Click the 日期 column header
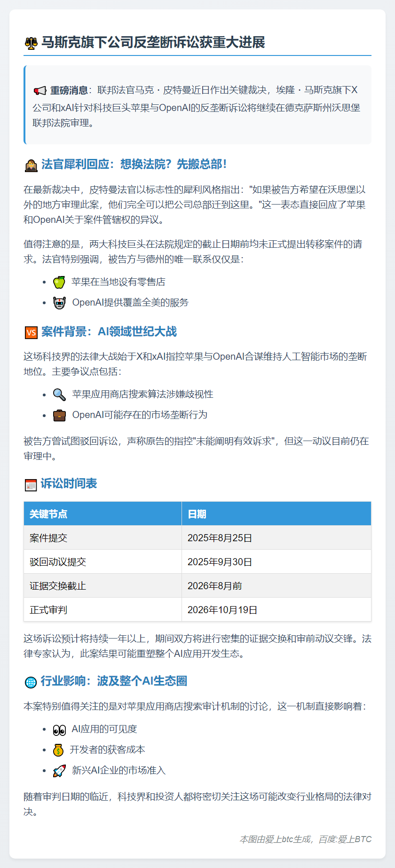This screenshot has width=395, height=868. (197, 514)
